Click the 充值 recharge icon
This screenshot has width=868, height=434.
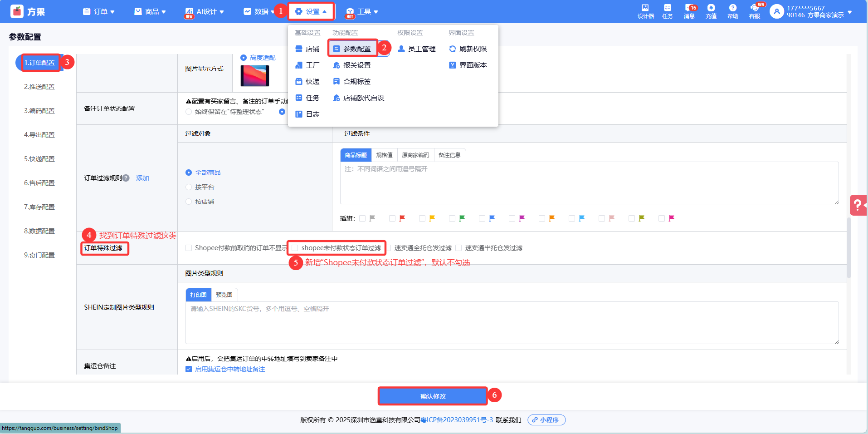[711, 11]
